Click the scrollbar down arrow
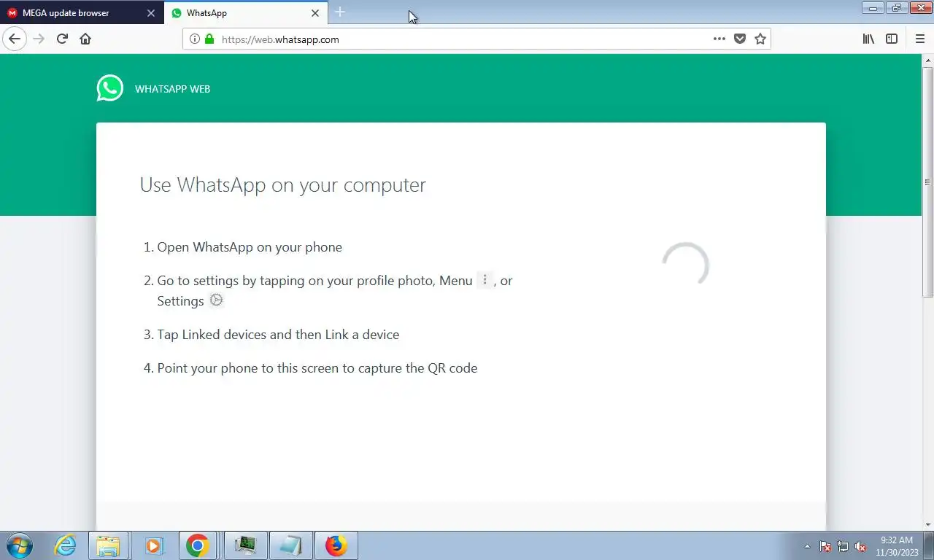The height and width of the screenshot is (560, 934). pyautogui.click(x=927, y=524)
